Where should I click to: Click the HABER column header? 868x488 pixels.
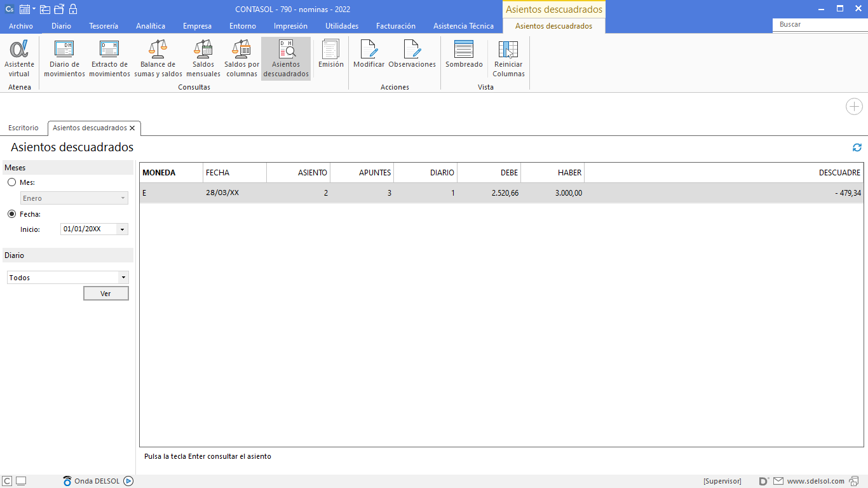pos(552,172)
